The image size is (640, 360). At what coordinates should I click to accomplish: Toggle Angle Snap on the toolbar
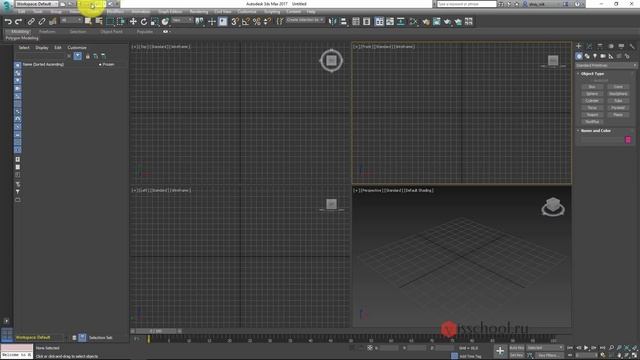coord(246,22)
